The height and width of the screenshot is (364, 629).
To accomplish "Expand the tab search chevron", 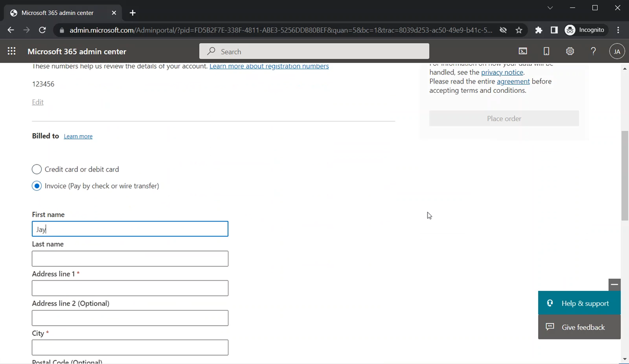I will pos(550,8).
